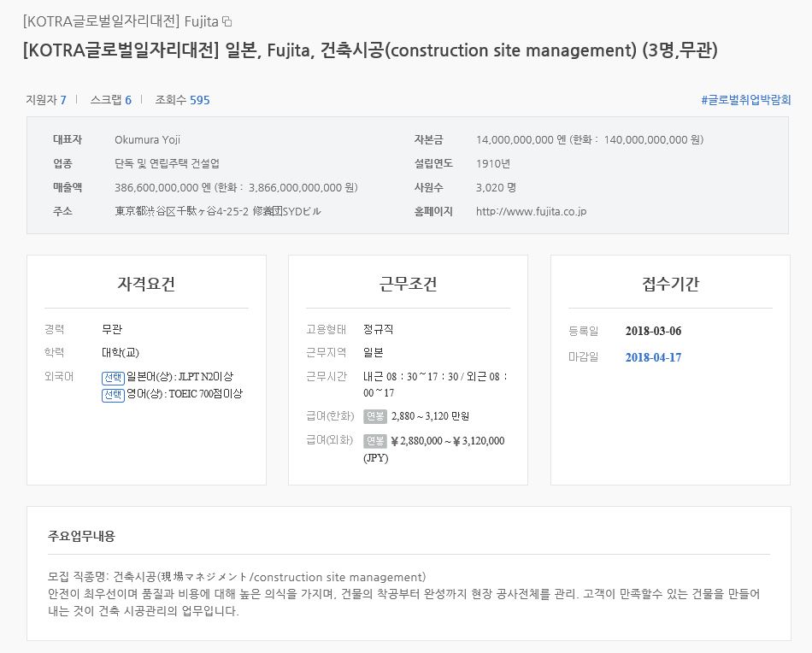Image resolution: width=812 pixels, height=653 pixels.
Task: Open the #글로벌취업박람회 hashtag link
Action: click(x=745, y=100)
